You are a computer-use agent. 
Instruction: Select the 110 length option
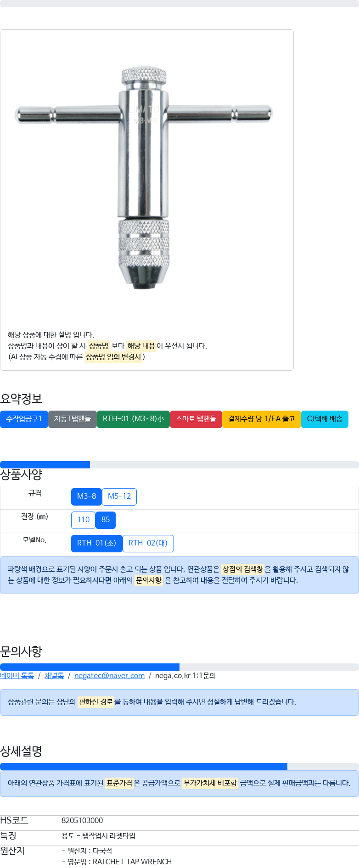click(83, 520)
